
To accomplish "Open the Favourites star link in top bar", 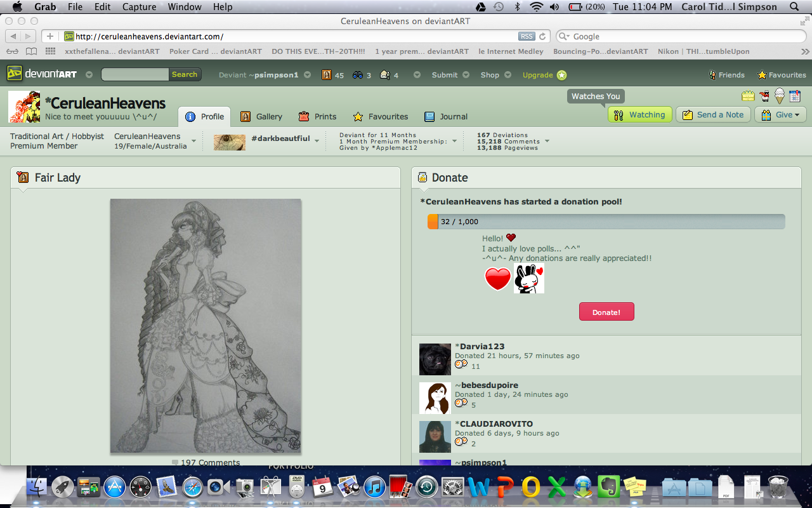I will pos(782,75).
